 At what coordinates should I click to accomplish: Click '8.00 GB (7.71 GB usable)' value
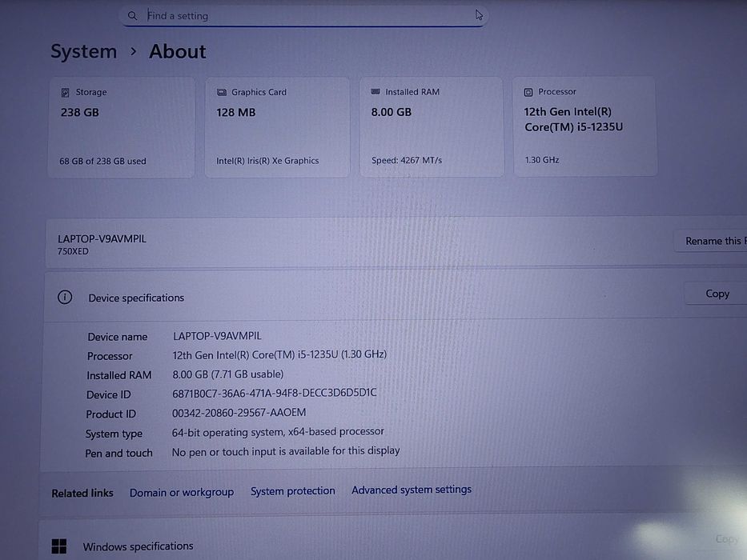pyautogui.click(x=227, y=374)
